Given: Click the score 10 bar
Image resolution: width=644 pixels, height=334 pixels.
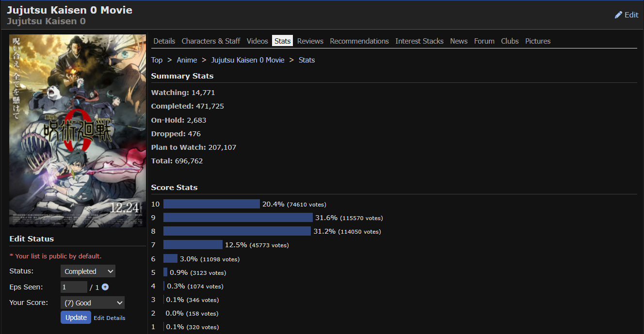Looking at the screenshot, I should click(211, 204).
